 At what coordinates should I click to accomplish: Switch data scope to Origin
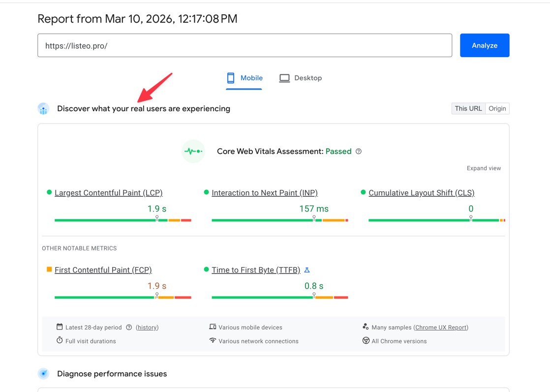click(x=497, y=109)
